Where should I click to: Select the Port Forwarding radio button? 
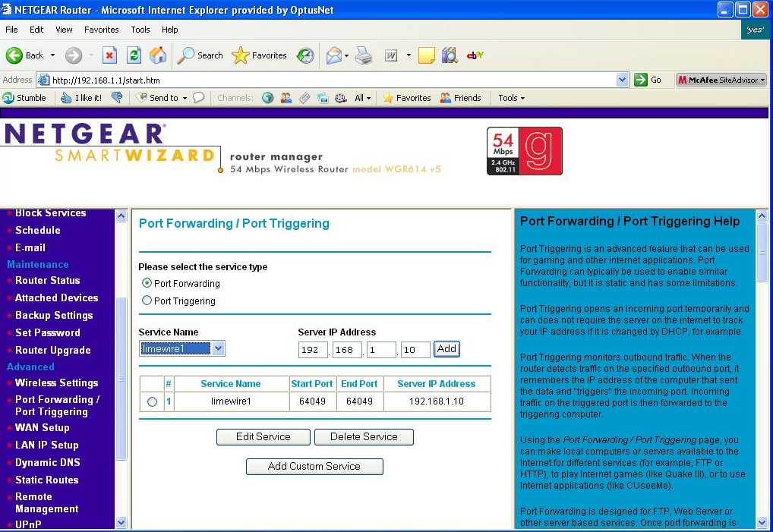click(147, 283)
